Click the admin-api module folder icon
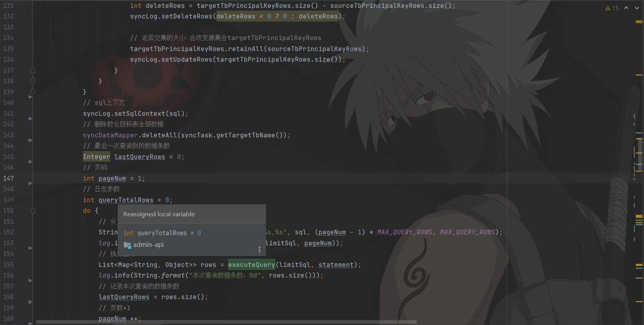The height and width of the screenshot is (325, 644). [x=127, y=245]
